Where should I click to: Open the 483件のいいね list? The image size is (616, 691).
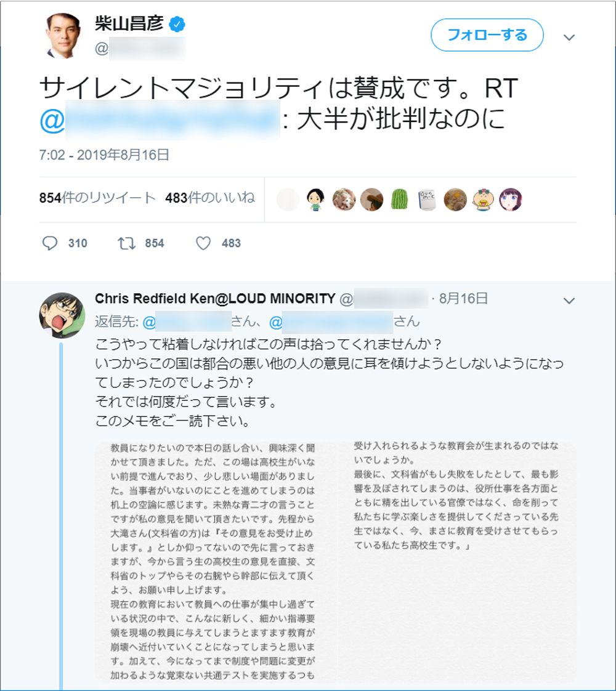(210, 198)
